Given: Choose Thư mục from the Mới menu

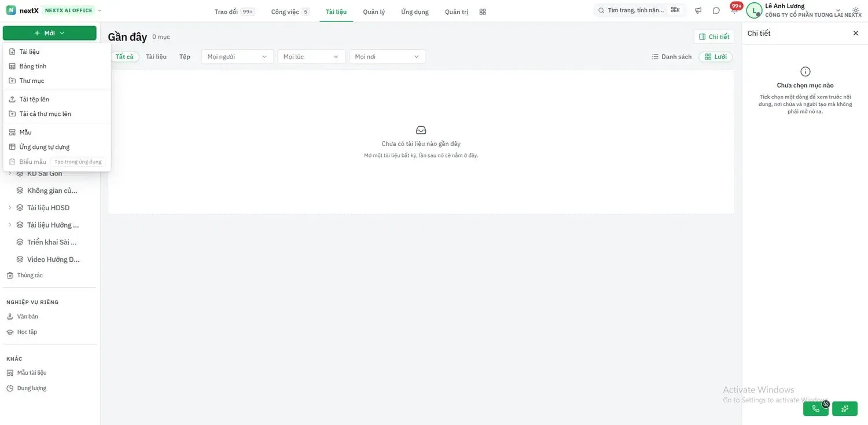Looking at the screenshot, I should pos(57,81).
